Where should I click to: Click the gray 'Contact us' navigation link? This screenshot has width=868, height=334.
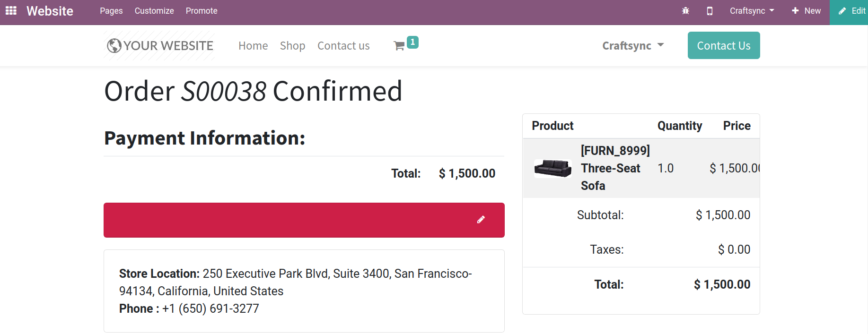click(343, 46)
